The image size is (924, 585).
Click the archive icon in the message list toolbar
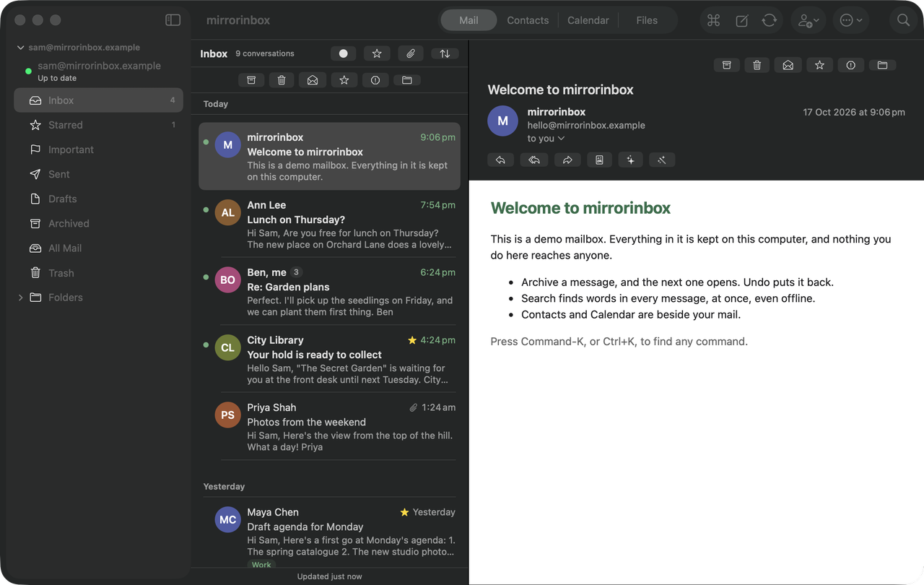[251, 80]
